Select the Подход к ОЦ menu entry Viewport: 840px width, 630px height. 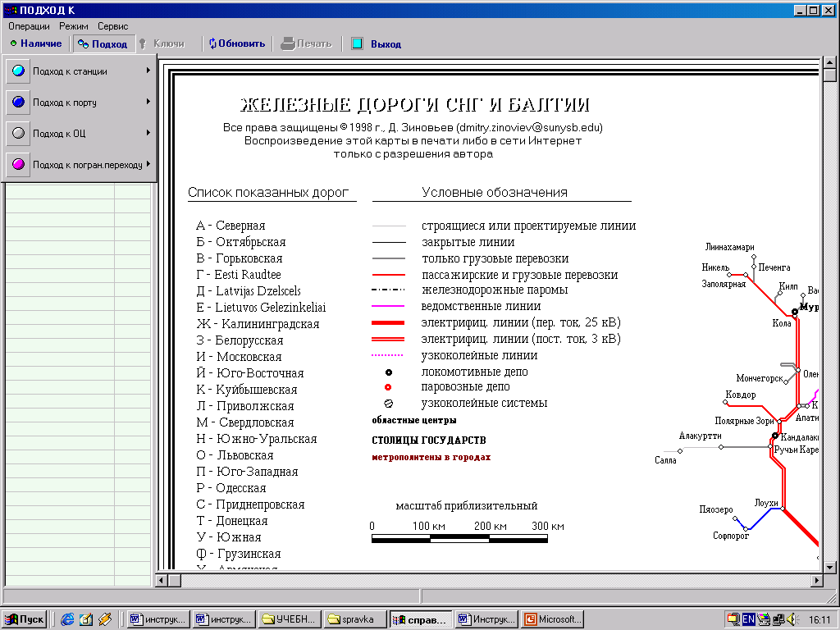(80, 133)
